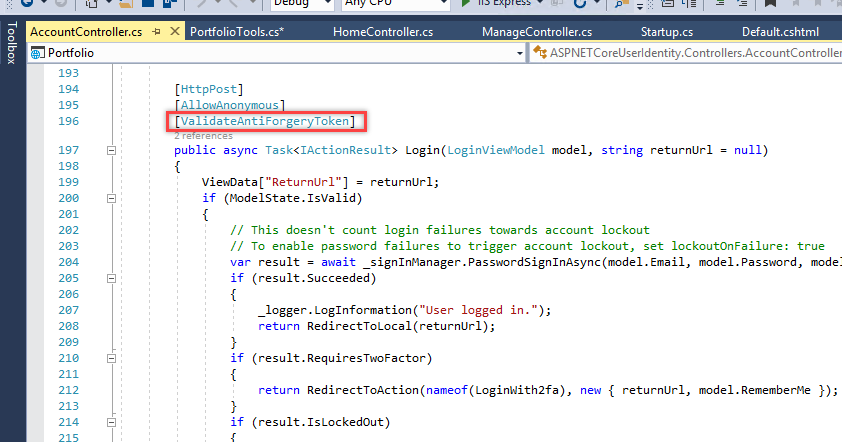The image size is (842, 442).
Task: Open the '2 references' CodeLens link
Action: [x=204, y=136]
